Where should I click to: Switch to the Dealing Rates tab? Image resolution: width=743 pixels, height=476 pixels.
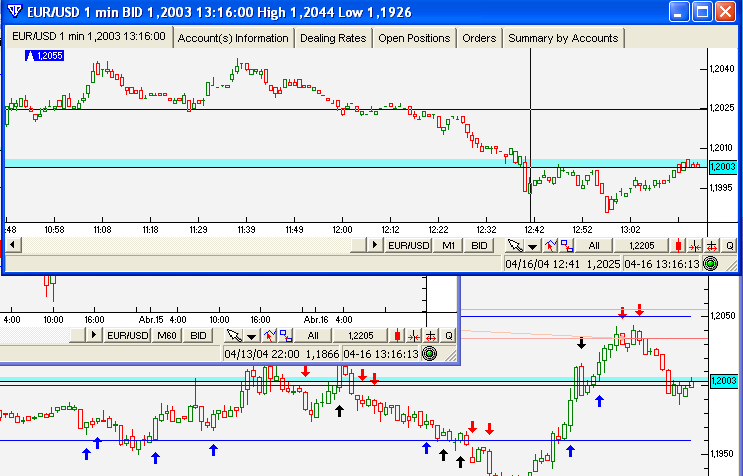(333, 38)
